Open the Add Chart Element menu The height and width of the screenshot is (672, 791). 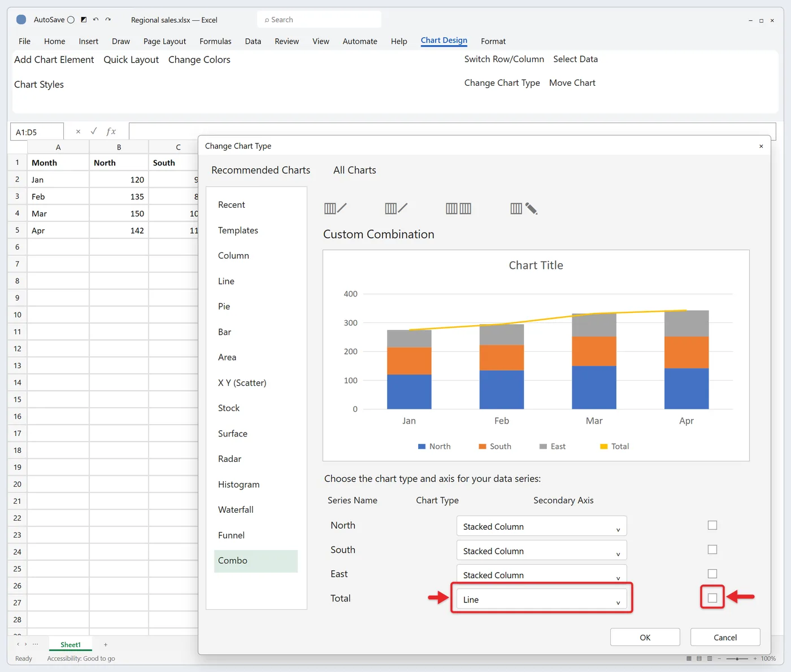point(54,60)
